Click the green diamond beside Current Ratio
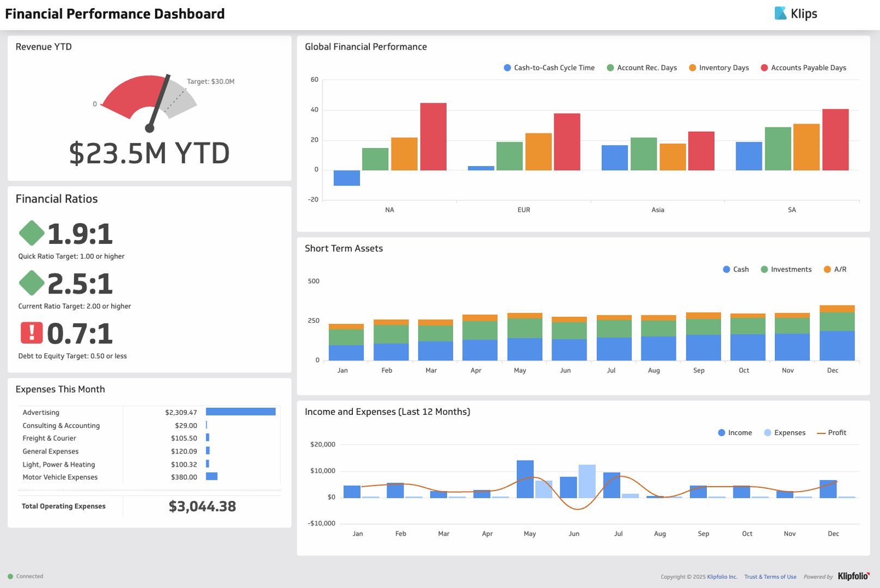 tap(30, 283)
